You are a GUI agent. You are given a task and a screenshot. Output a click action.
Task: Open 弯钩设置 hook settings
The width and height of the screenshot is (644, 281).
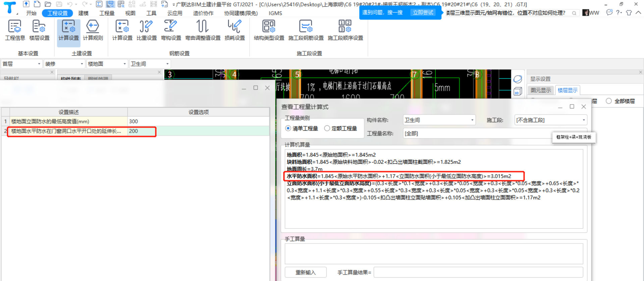click(171, 30)
